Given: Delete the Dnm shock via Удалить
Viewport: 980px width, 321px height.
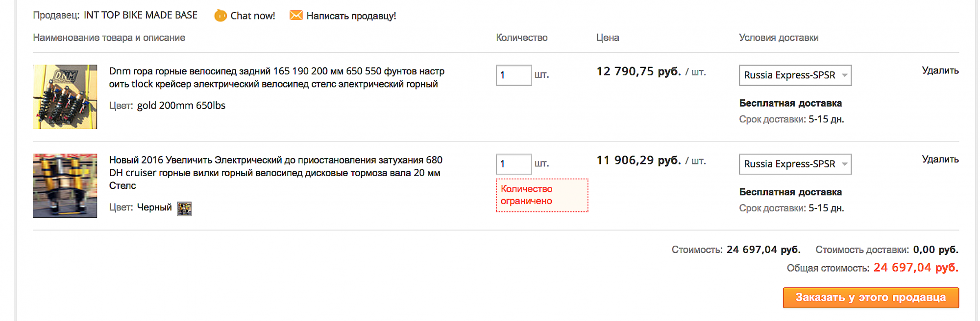Looking at the screenshot, I should 940,70.
